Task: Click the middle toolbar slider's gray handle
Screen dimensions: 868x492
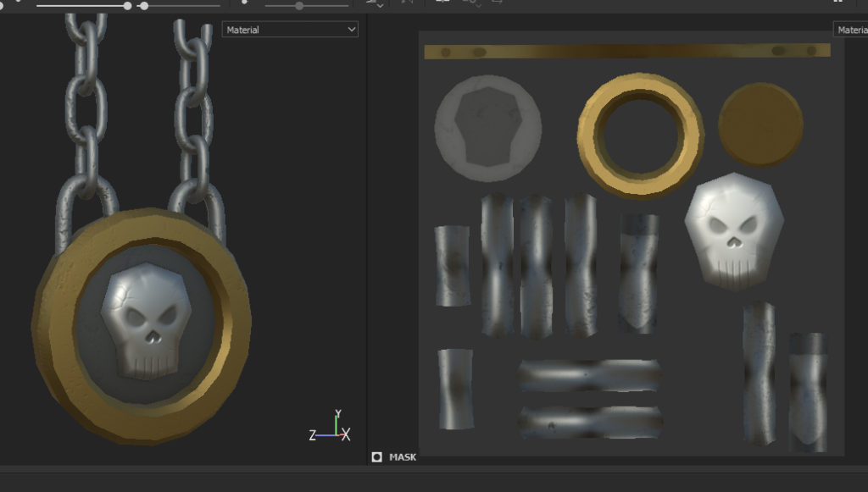Action: coord(299,6)
